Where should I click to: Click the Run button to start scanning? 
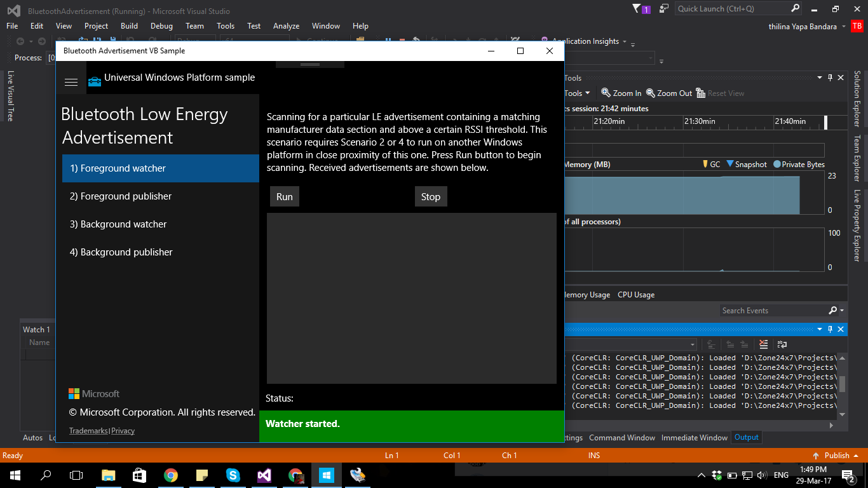tap(285, 197)
